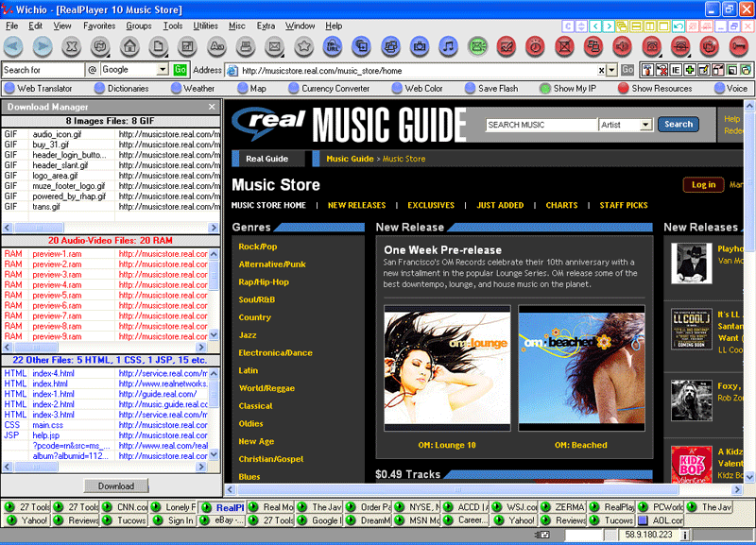Click Save Flash in the utilities bar

[491, 88]
